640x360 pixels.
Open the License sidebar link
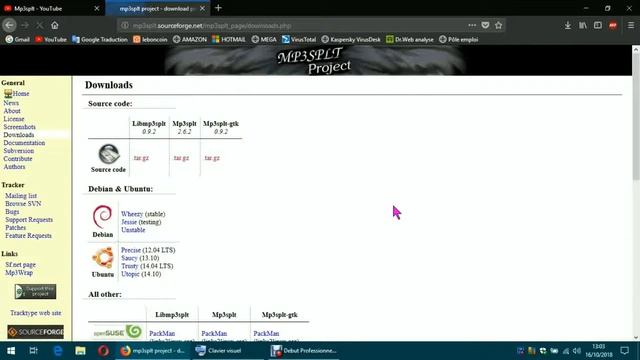[x=14, y=119]
